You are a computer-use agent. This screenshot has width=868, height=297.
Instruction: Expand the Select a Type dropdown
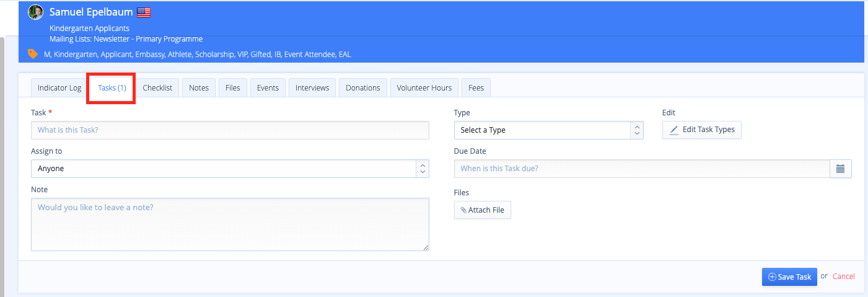(548, 130)
